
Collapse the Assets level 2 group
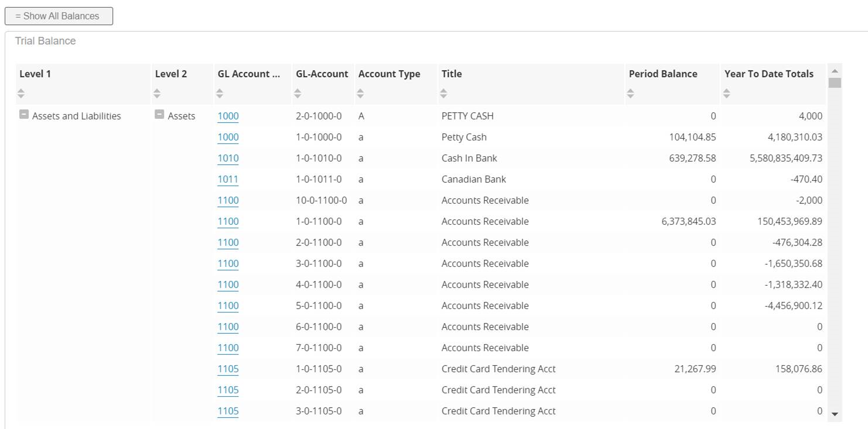[x=159, y=115]
